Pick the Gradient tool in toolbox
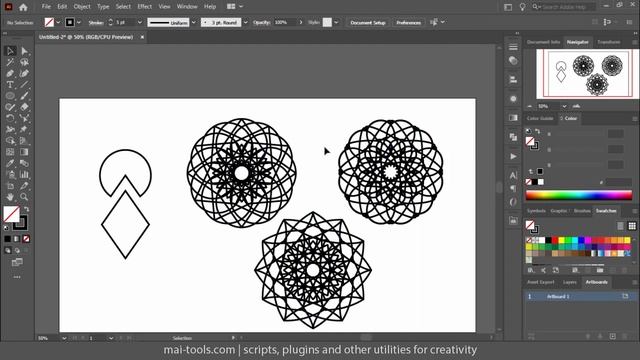The height and width of the screenshot is (360, 640). pyautogui.click(x=24, y=152)
